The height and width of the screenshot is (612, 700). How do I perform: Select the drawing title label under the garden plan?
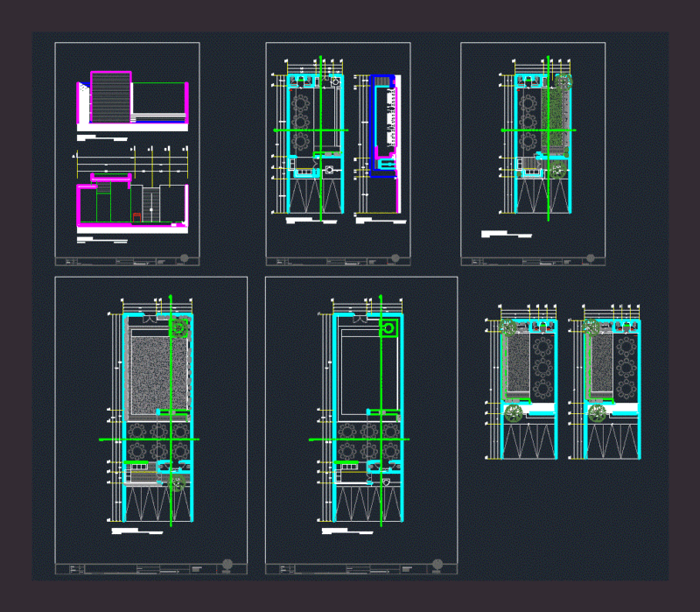click(507, 234)
